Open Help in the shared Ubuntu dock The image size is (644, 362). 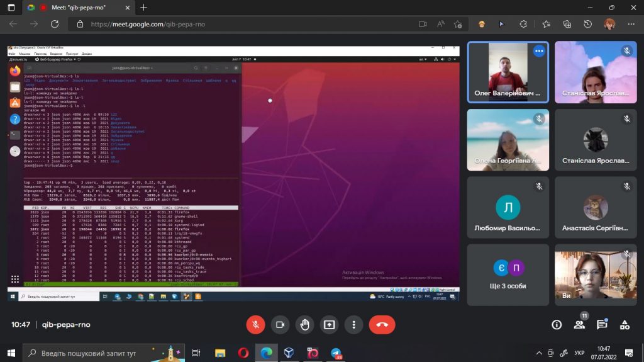[x=15, y=119]
